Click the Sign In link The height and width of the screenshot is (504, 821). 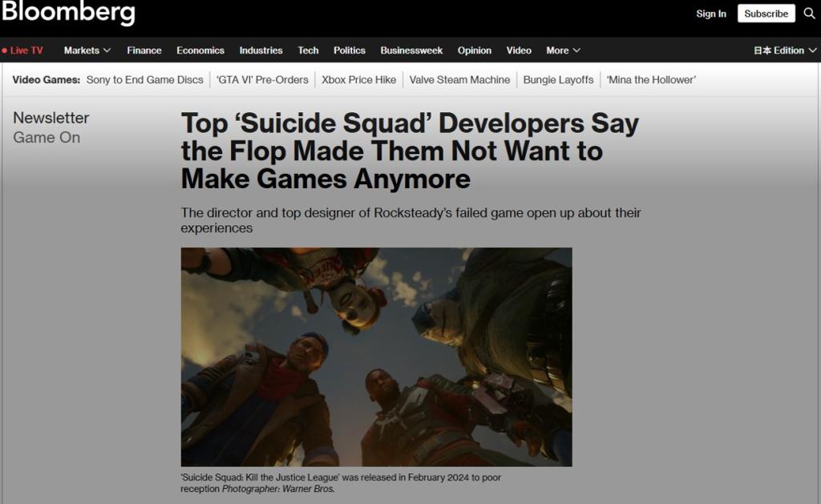pyautogui.click(x=711, y=14)
